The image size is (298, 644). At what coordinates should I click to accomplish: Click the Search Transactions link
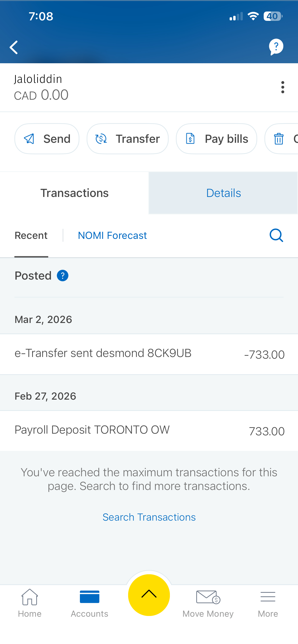pyautogui.click(x=149, y=517)
